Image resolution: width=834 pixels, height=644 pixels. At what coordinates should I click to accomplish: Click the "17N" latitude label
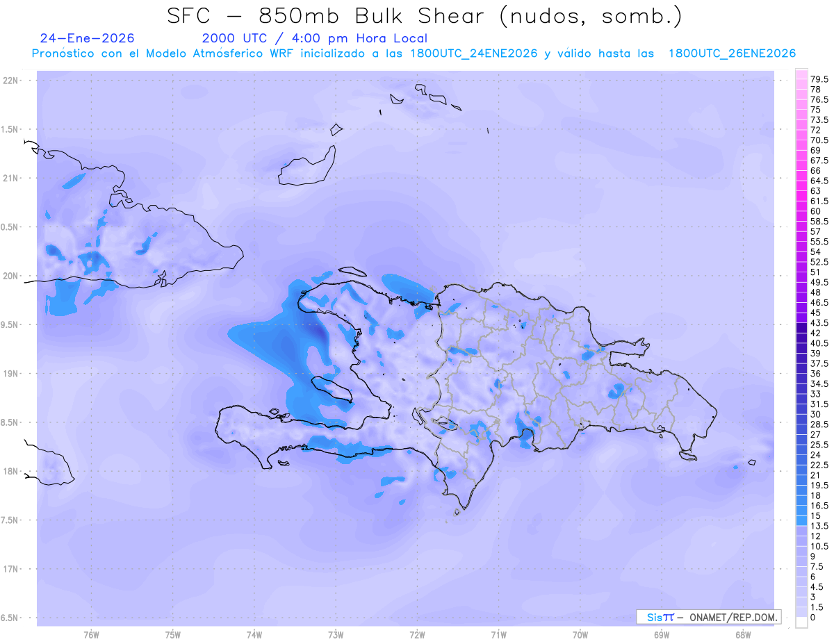(12, 569)
